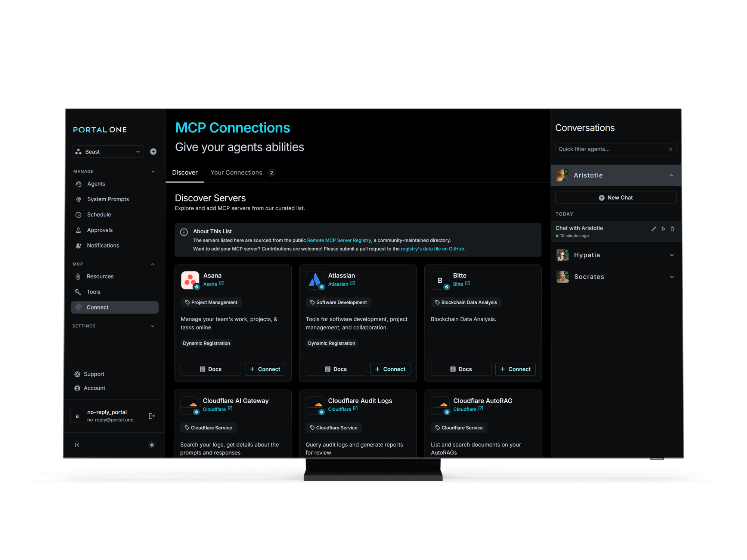
Task: Expand the Socrates conversation list
Action: [672, 277]
